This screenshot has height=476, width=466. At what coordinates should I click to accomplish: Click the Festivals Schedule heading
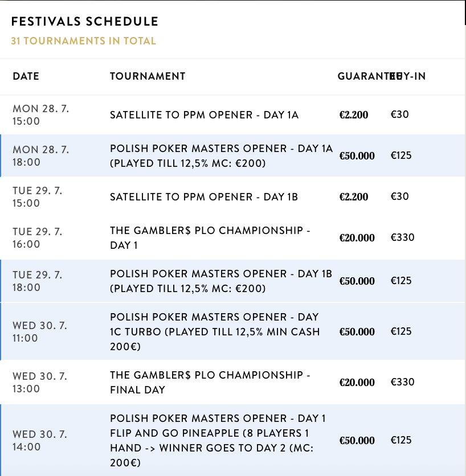[x=84, y=22]
